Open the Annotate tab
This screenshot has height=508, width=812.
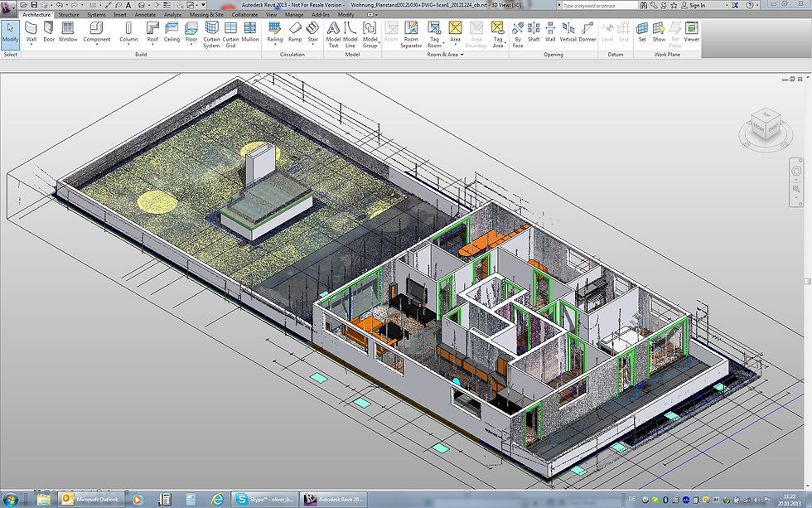point(145,14)
